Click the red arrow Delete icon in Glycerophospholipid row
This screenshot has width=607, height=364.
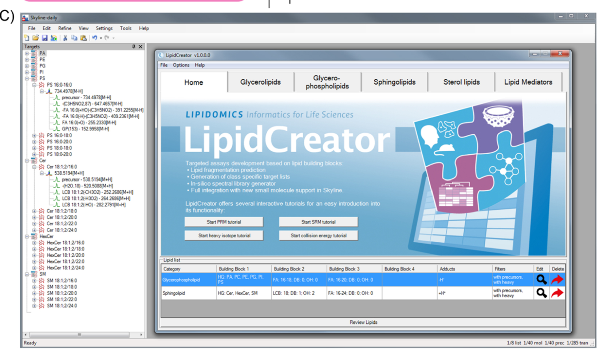557,280
